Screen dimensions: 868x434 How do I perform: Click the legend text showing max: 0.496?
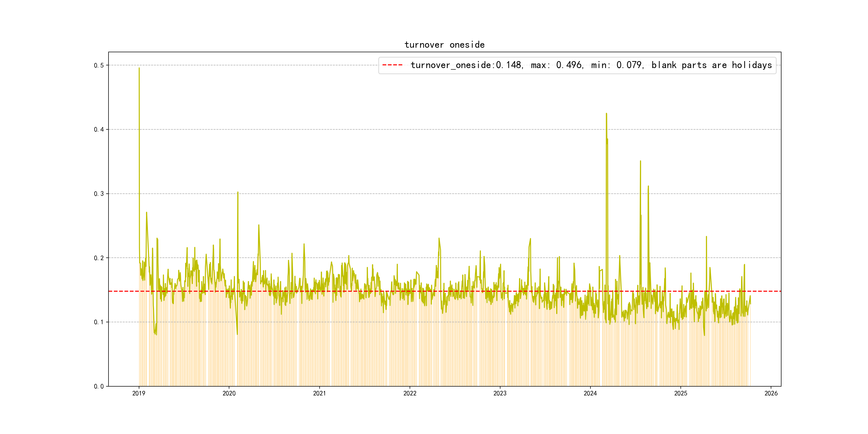pos(557,65)
